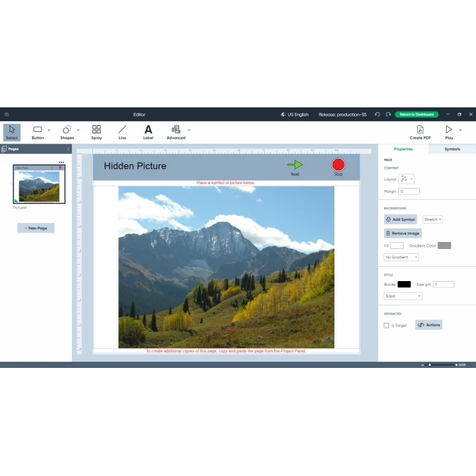Start Play mode

tap(449, 133)
